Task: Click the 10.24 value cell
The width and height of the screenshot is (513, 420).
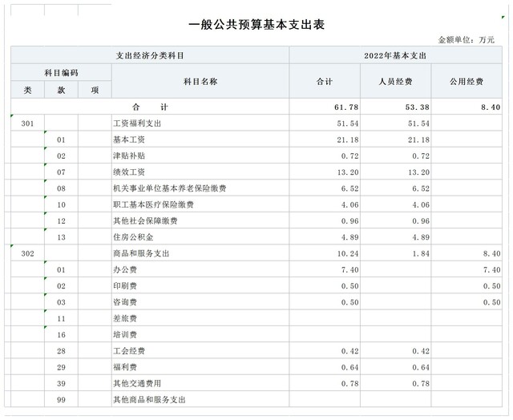Action: click(346, 253)
